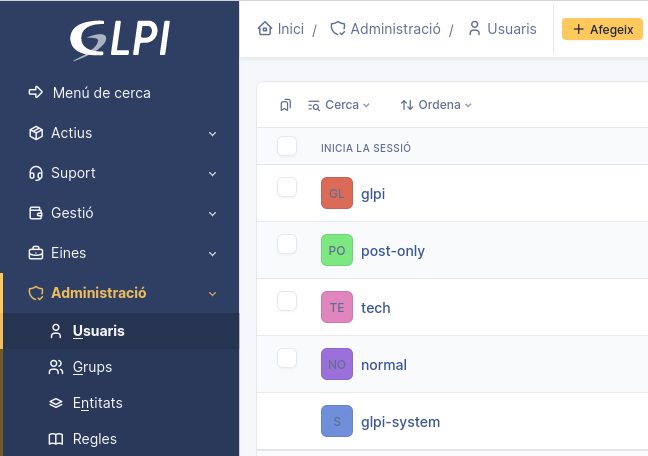Click the S avatar for glpi-system
Viewport: 648px width, 456px height.
click(x=337, y=421)
